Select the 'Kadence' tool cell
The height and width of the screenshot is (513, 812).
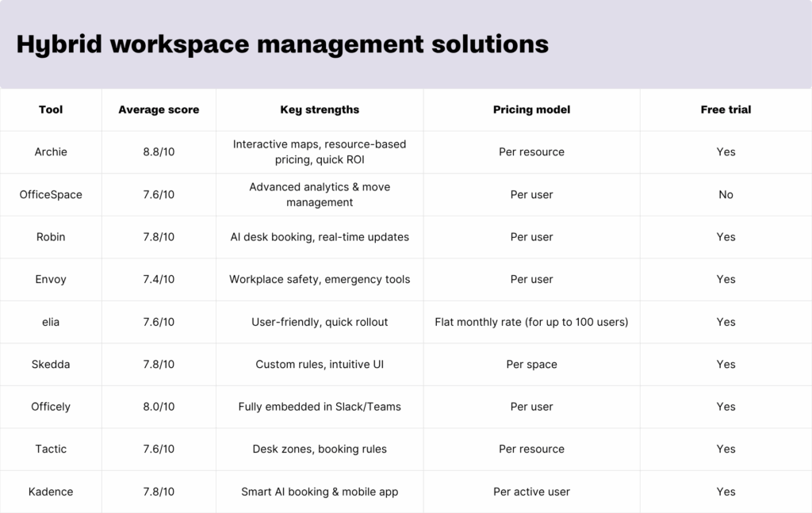click(x=51, y=492)
